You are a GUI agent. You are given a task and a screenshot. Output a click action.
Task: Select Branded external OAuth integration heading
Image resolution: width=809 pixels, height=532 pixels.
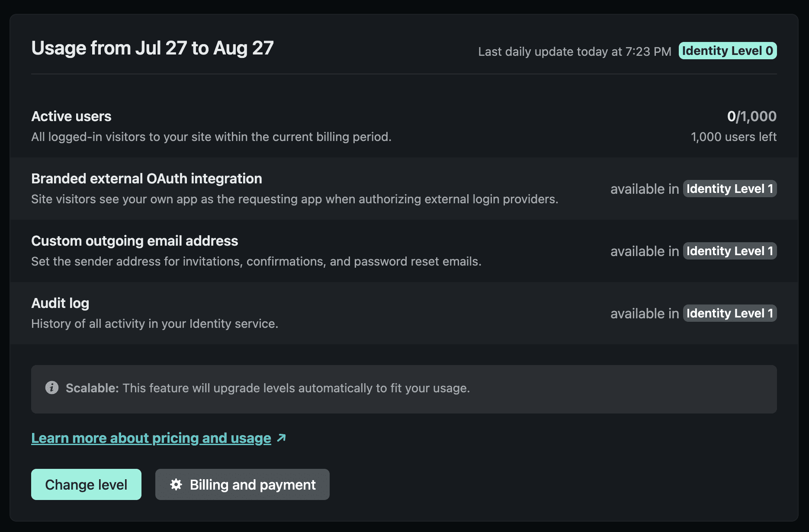click(147, 179)
